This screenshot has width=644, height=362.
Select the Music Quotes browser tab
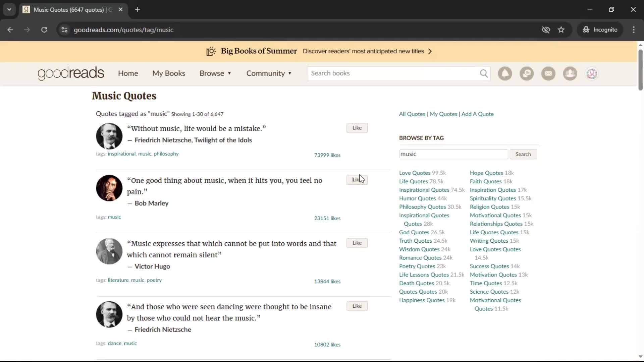(73, 10)
